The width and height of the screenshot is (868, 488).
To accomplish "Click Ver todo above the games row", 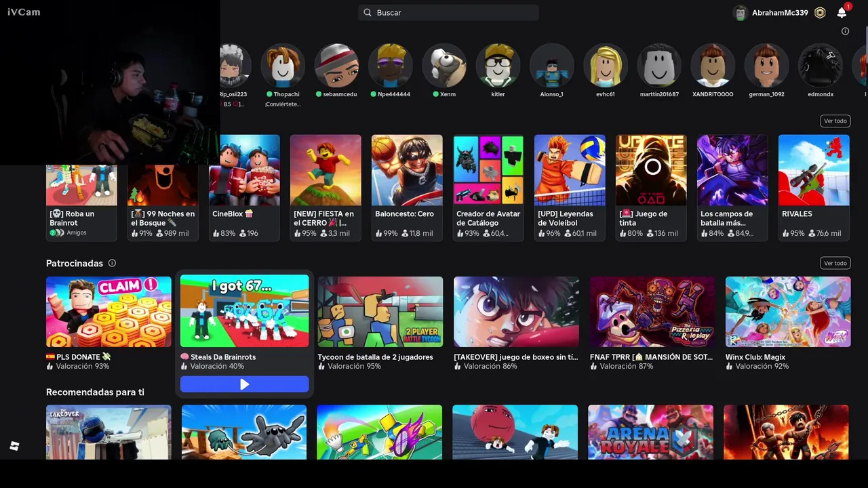I will (x=835, y=121).
